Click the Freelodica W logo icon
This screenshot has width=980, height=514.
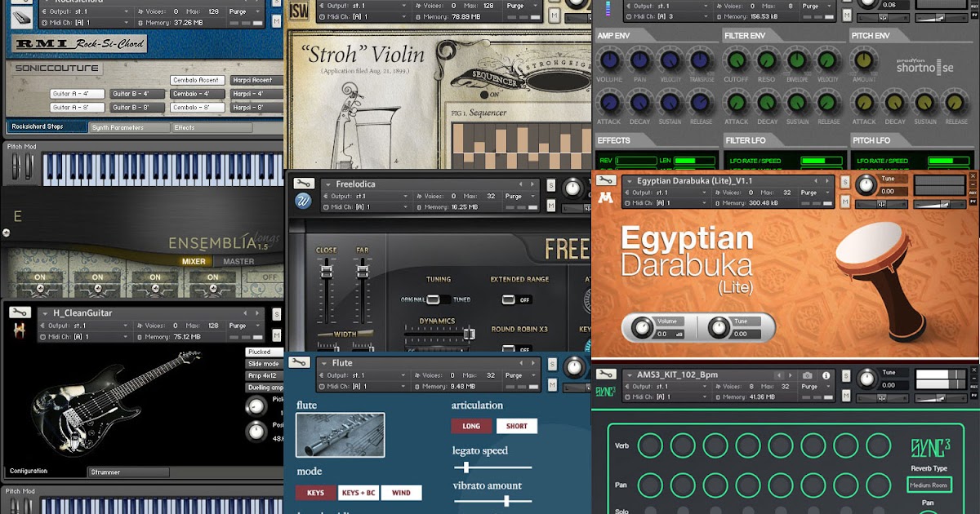(x=303, y=201)
